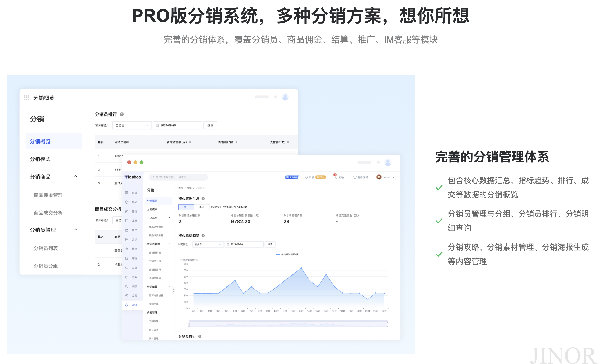The image size is (598, 364).
Task: Sort by 支付客户数 column arrows
Action: [288, 142]
